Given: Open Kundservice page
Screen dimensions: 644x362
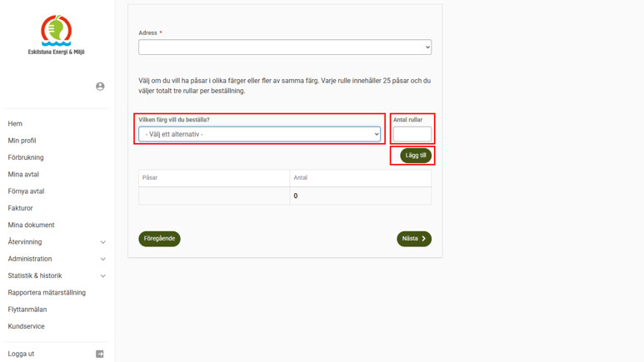Looking at the screenshot, I should pos(27,326).
